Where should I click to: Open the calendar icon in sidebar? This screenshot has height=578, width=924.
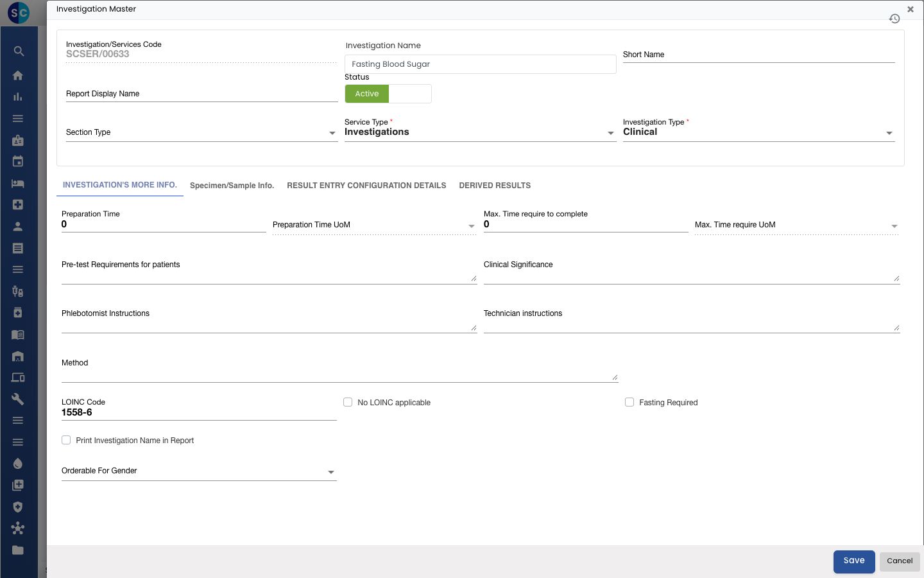tap(18, 161)
